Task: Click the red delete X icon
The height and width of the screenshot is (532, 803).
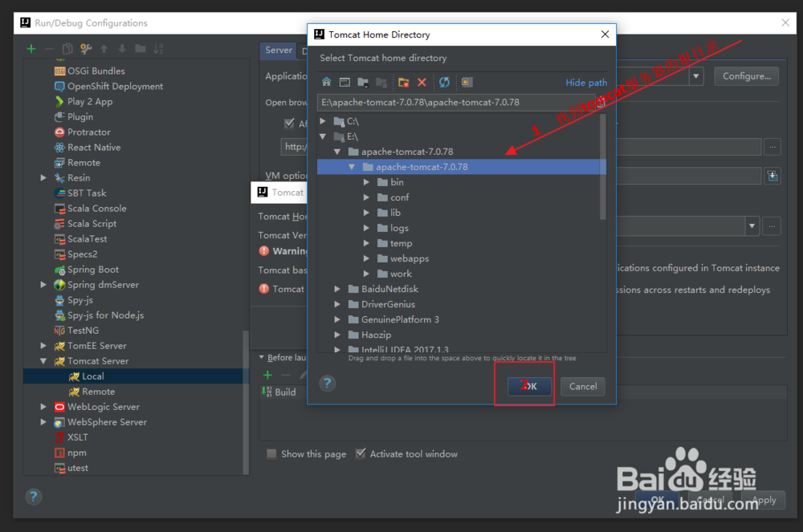Action: [x=422, y=82]
